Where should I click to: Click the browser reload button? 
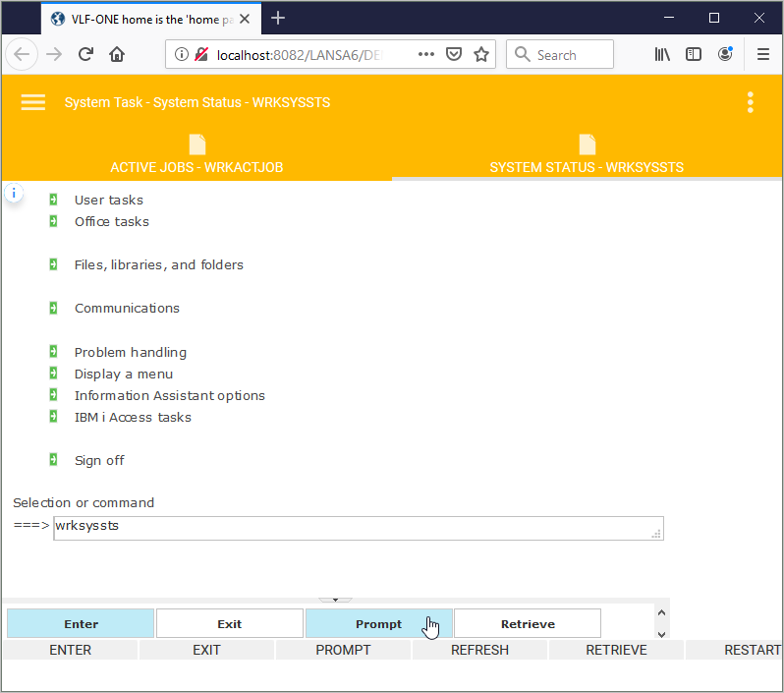click(85, 55)
